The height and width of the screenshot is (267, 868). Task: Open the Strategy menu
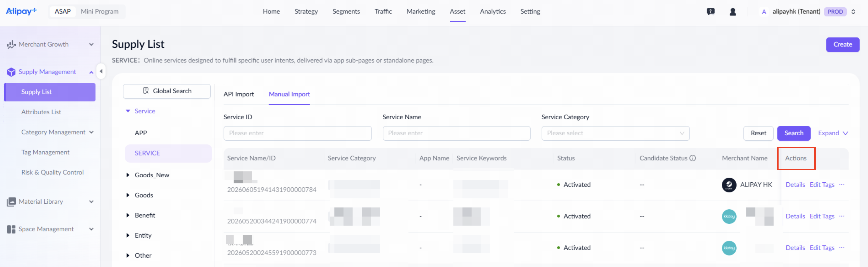[x=306, y=12]
